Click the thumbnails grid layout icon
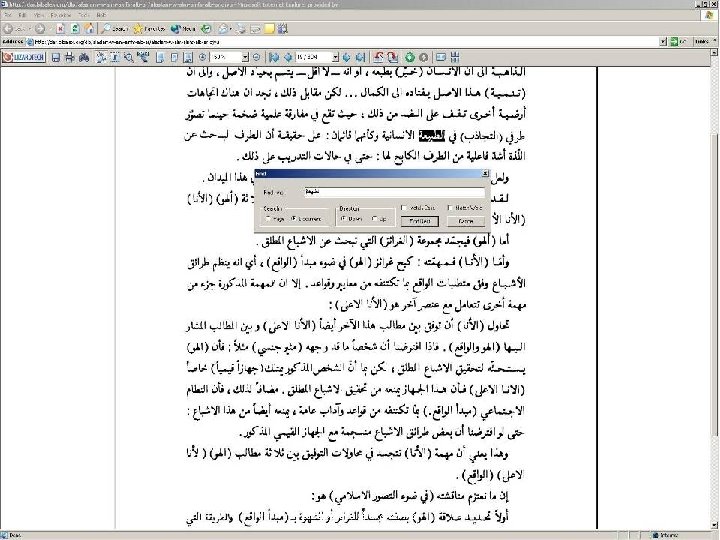This screenshot has height=540, width=720. 455,57
